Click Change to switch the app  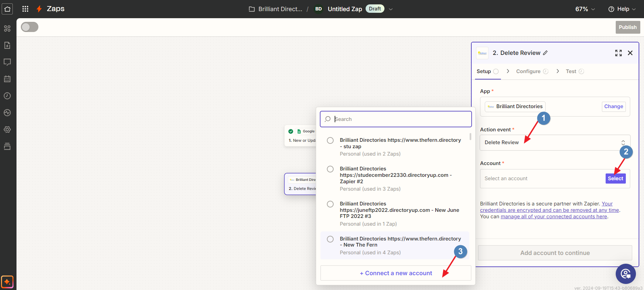613,106
